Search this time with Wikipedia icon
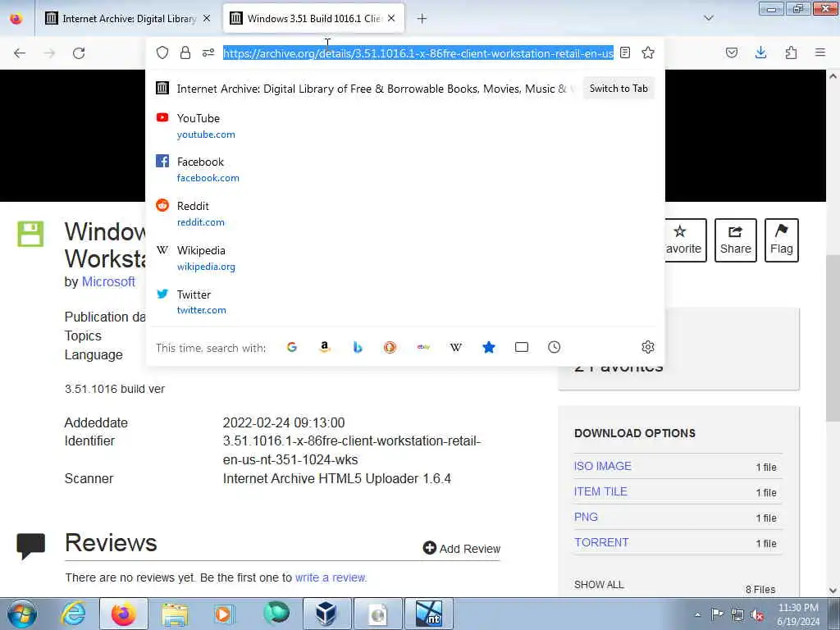The height and width of the screenshot is (630, 840). point(456,347)
